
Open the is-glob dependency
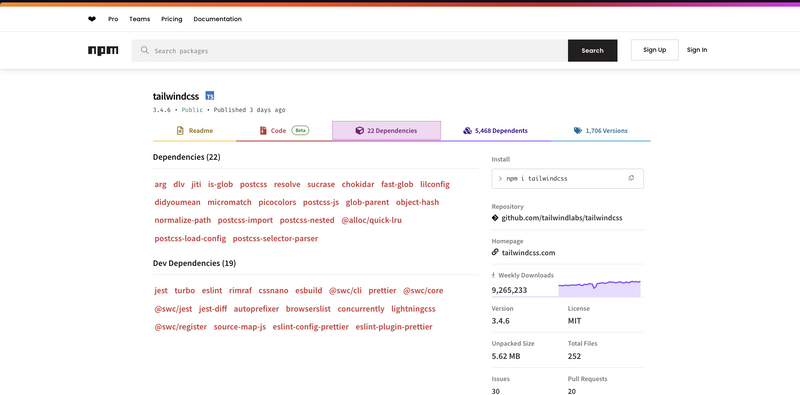click(x=220, y=184)
